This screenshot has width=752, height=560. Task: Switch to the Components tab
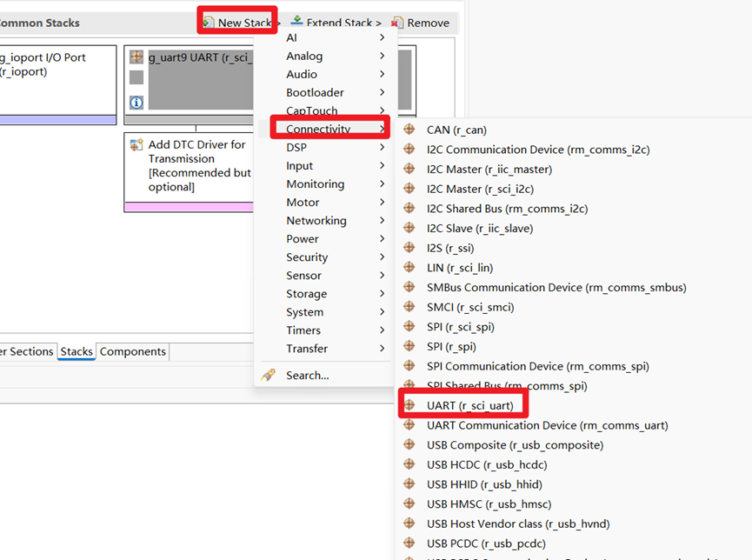[133, 352]
